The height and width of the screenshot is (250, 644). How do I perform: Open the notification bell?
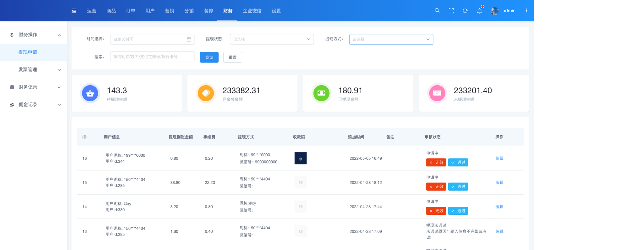point(479,11)
